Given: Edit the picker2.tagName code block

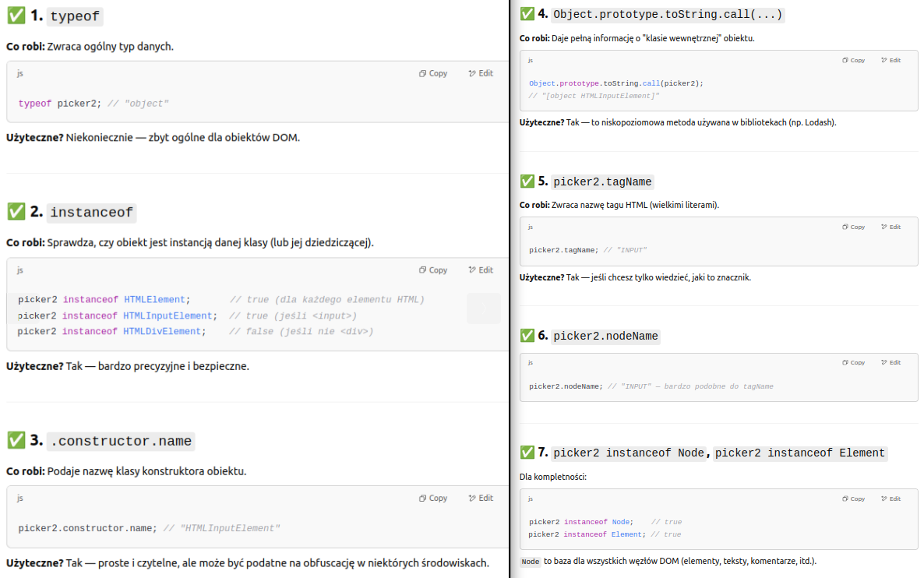Looking at the screenshot, I should (x=890, y=227).
